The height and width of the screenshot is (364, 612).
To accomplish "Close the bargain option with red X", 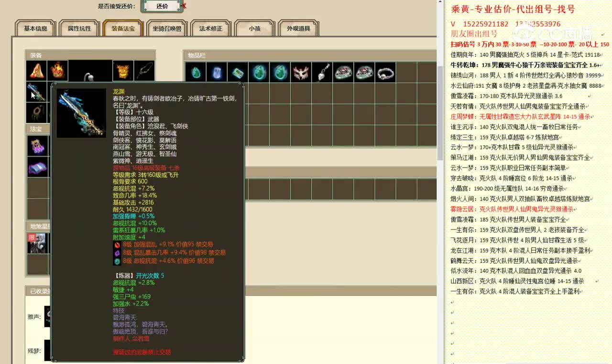I will [x=184, y=6].
